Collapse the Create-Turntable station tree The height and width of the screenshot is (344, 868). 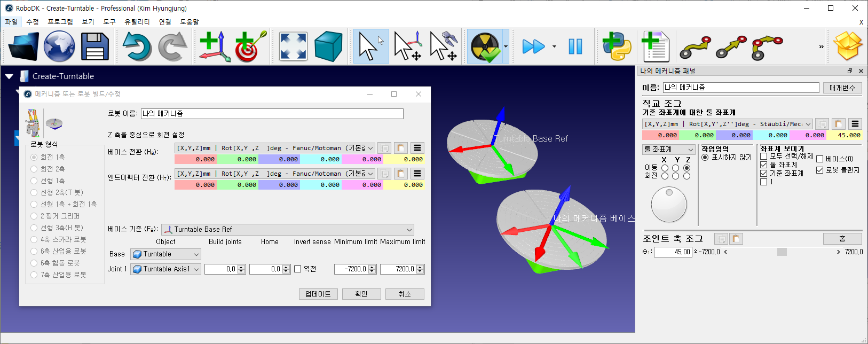click(x=9, y=76)
